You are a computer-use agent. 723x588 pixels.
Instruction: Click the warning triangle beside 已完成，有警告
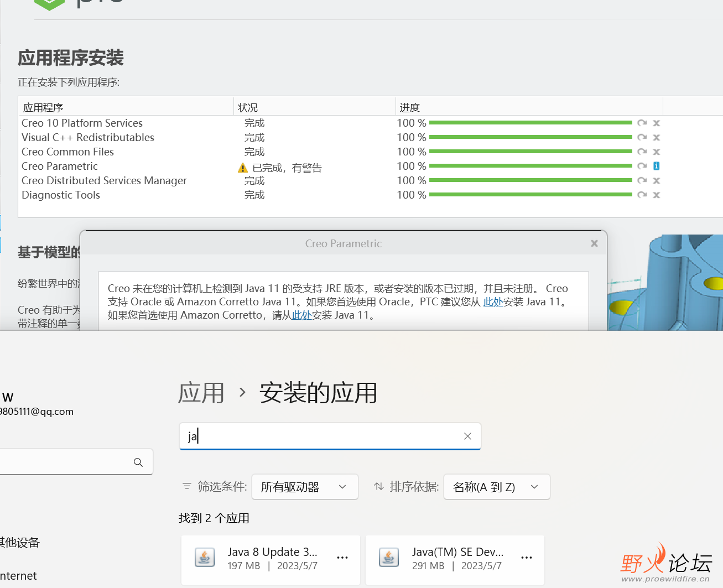tap(242, 168)
